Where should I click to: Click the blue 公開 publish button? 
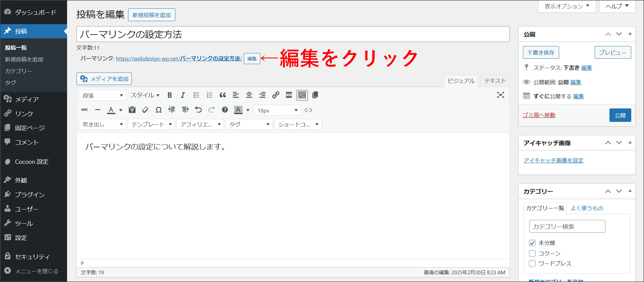pyautogui.click(x=620, y=115)
